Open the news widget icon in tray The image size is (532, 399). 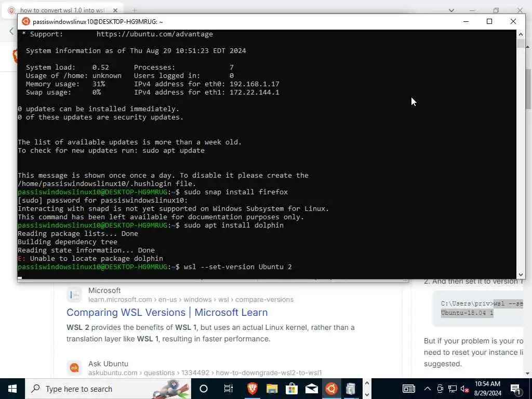pos(408,389)
